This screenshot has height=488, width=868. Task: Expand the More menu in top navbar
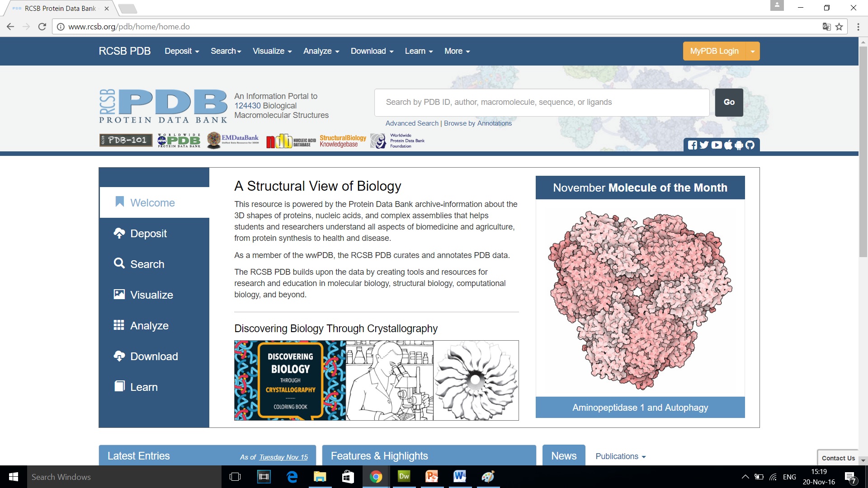(x=457, y=51)
